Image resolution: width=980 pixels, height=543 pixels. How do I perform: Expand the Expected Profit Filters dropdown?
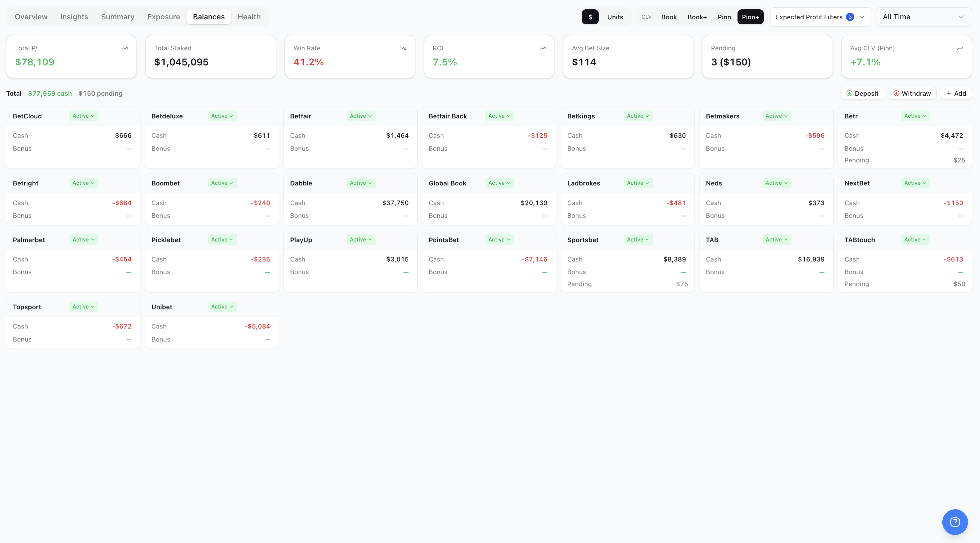pos(820,17)
